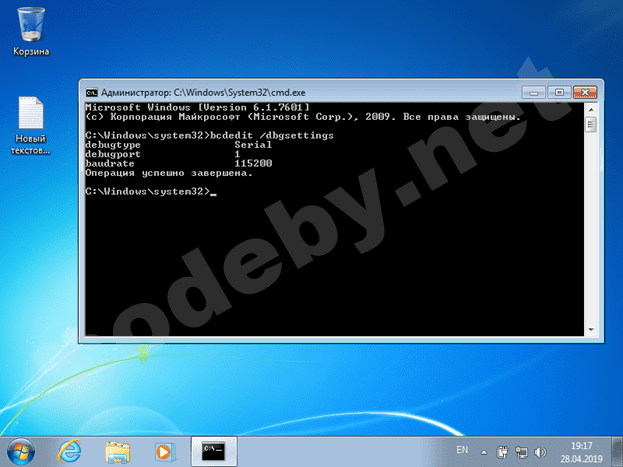Click the console scrollbar down arrow
Screen dimensions: 623x467
point(591,330)
